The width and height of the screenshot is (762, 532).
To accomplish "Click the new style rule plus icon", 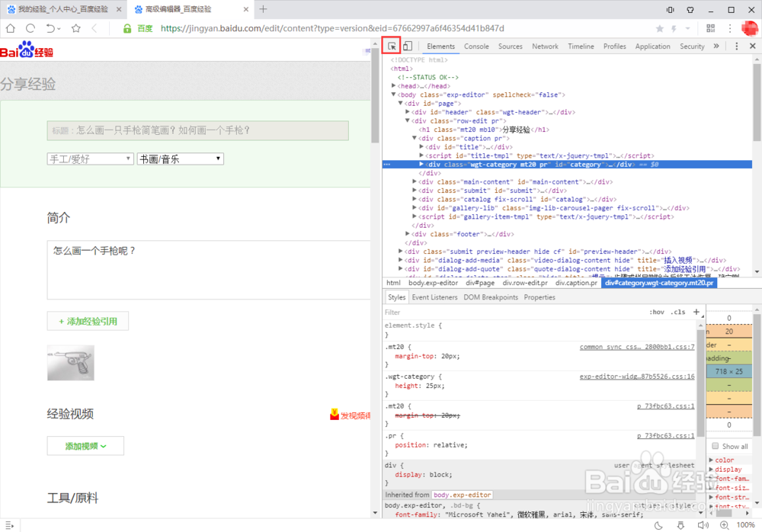I will point(696,312).
